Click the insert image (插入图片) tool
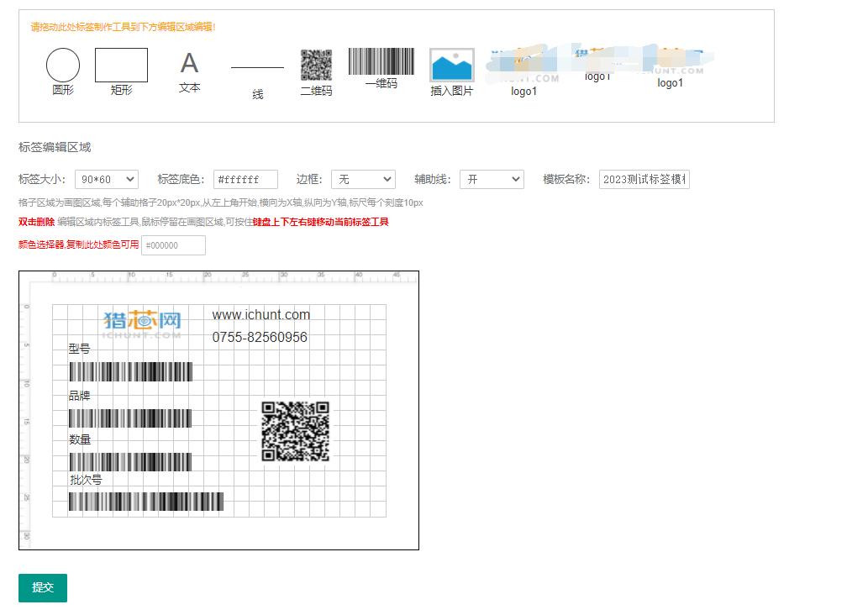The width and height of the screenshot is (868, 615). tap(452, 66)
